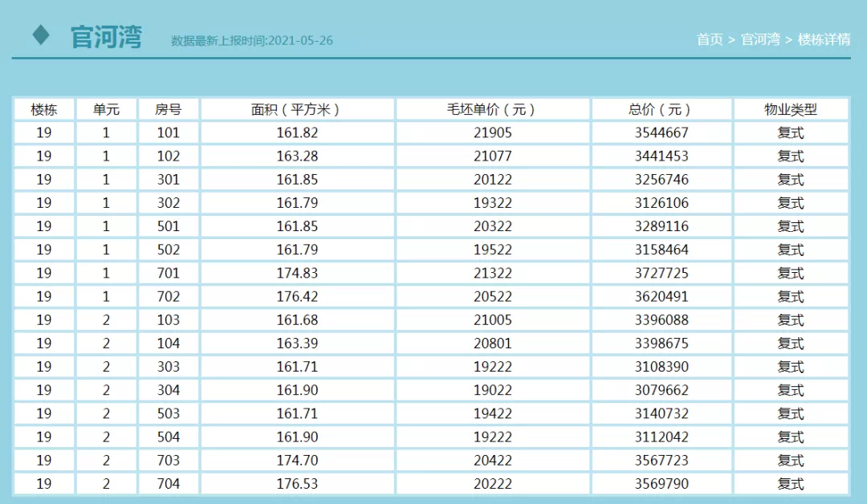The image size is (867, 504).
Task: Click unit price 19322
Action: point(493,203)
